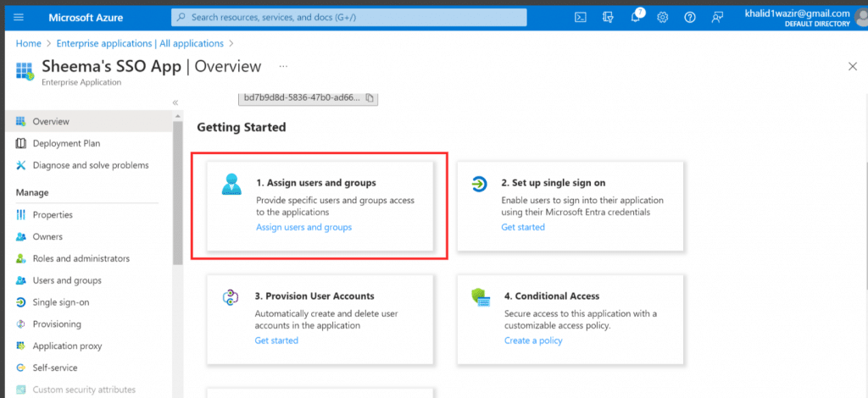This screenshot has width=868, height=398.
Task: Open Cloud Shell from top bar
Action: 580,17
